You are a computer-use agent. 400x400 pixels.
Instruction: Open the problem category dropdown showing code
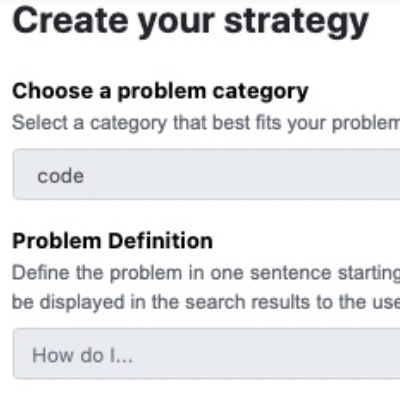click(x=207, y=174)
